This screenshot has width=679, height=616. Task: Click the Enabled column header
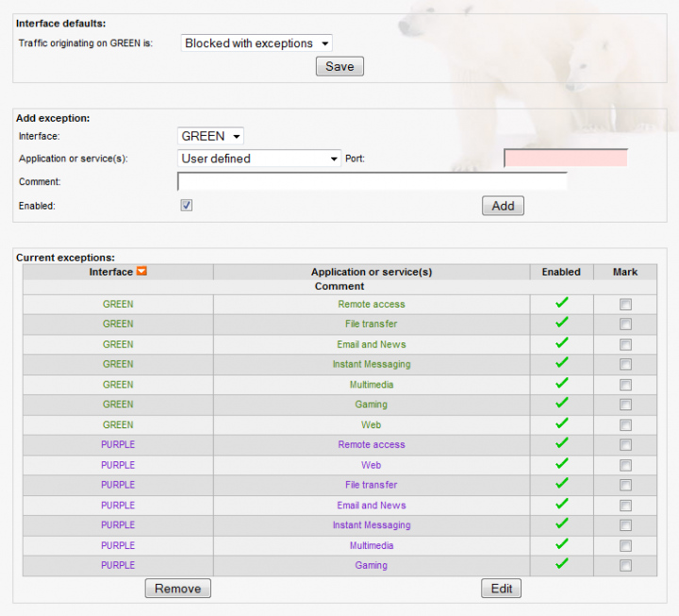pos(561,272)
